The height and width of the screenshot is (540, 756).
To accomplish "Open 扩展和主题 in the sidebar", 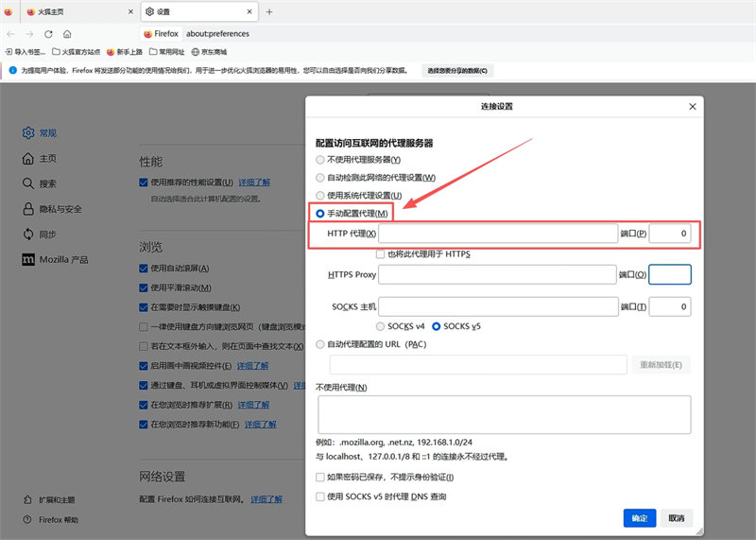I will (49, 500).
